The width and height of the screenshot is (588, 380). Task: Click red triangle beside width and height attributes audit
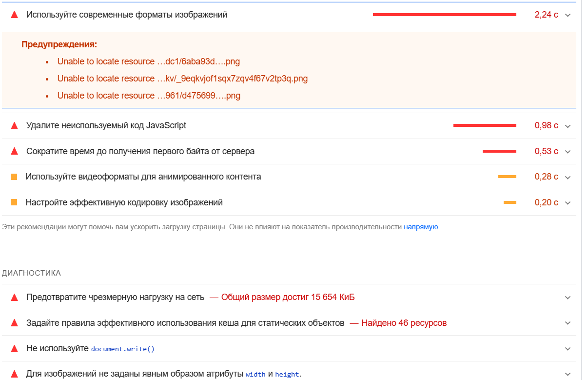[14, 374]
